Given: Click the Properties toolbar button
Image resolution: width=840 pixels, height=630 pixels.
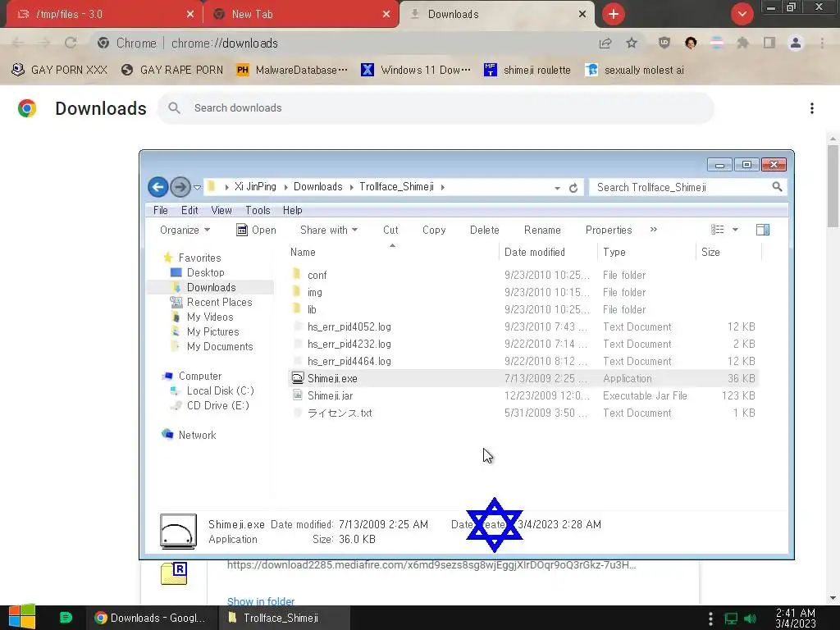Looking at the screenshot, I should click(609, 230).
